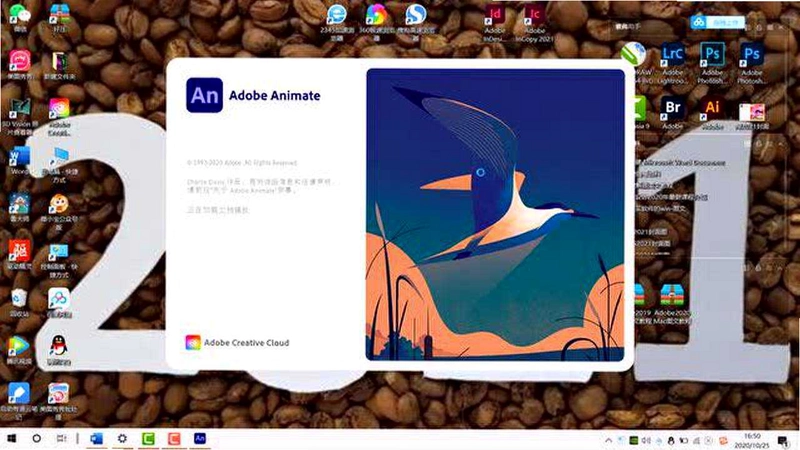Open Cortana search circle on taskbar
The height and width of the screenshot is (450, 800).
pos(37,438)
